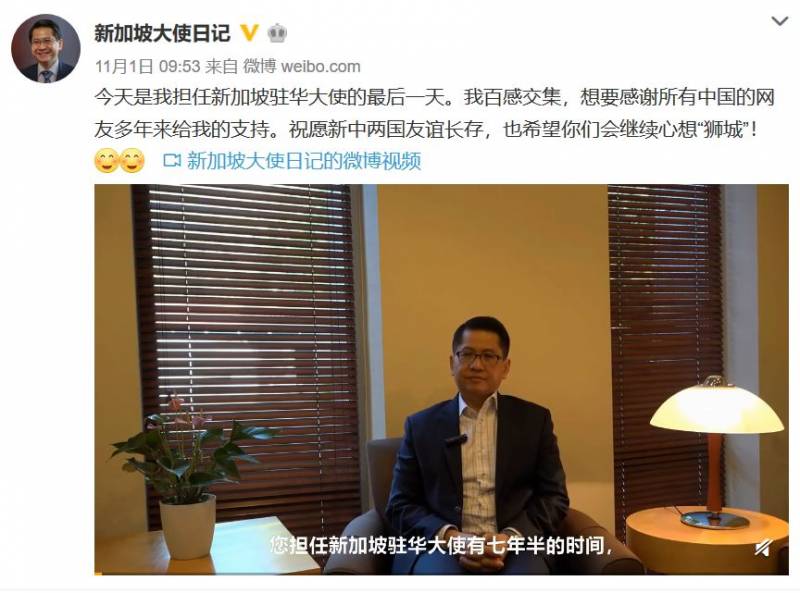Expand the post options chevron in the top-right corner

click(x=779, y=21)
